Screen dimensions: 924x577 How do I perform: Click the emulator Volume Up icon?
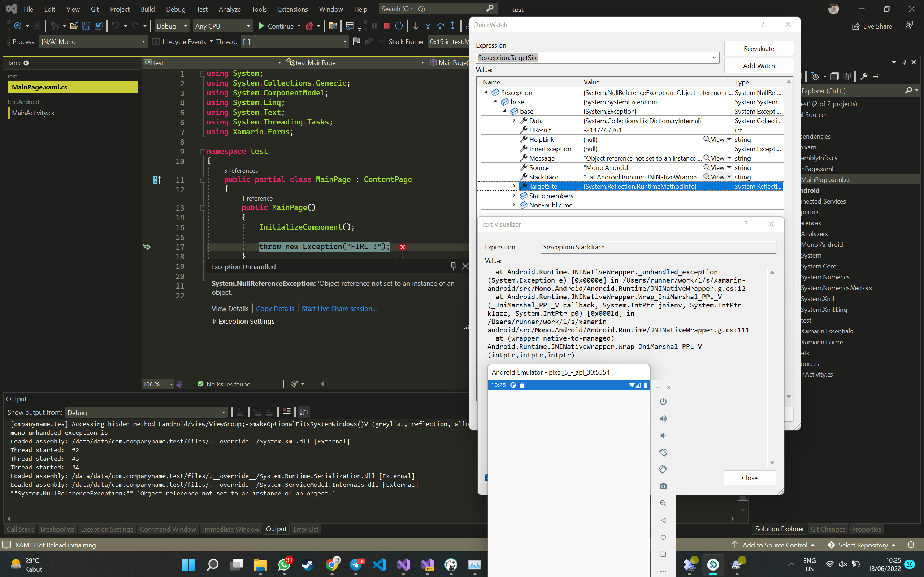(663, 419)
